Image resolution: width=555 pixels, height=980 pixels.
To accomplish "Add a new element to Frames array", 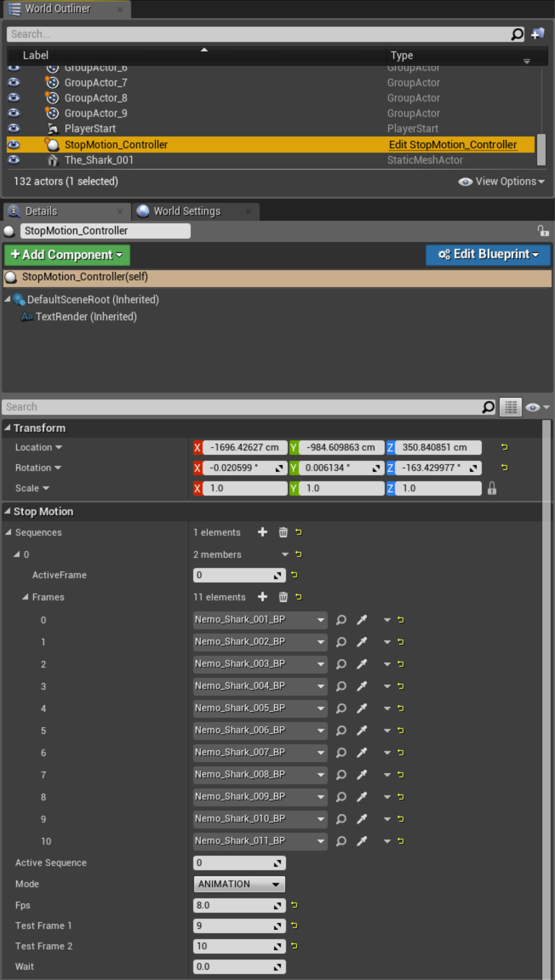I will 262,597.
